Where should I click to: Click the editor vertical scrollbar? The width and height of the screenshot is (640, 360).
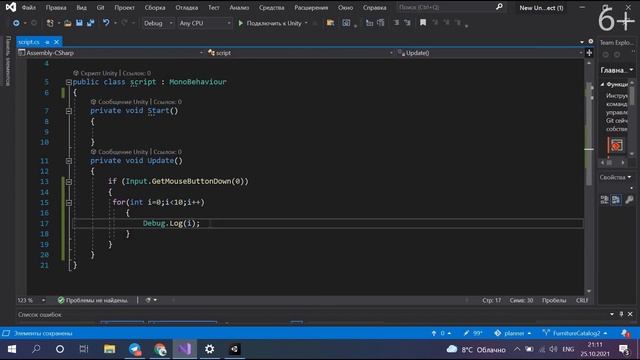coord(589,177)
